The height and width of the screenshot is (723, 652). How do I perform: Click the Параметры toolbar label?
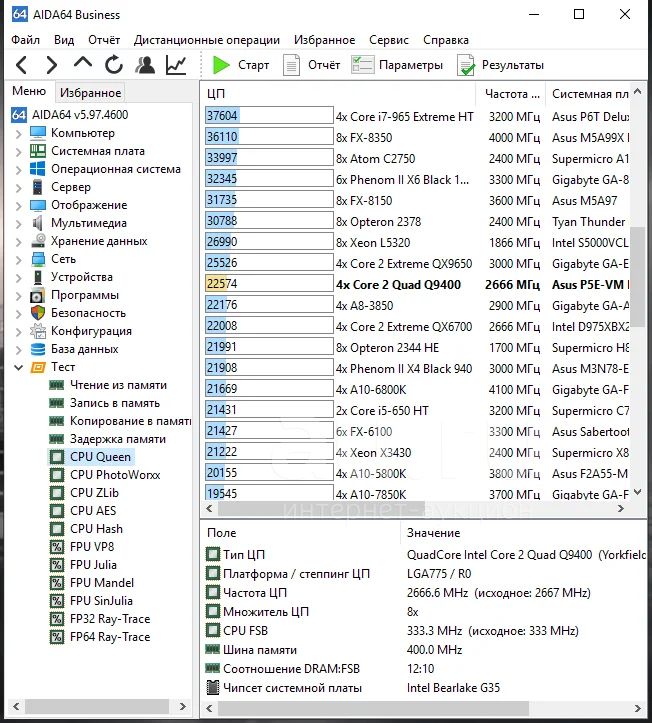pos(411,65)
